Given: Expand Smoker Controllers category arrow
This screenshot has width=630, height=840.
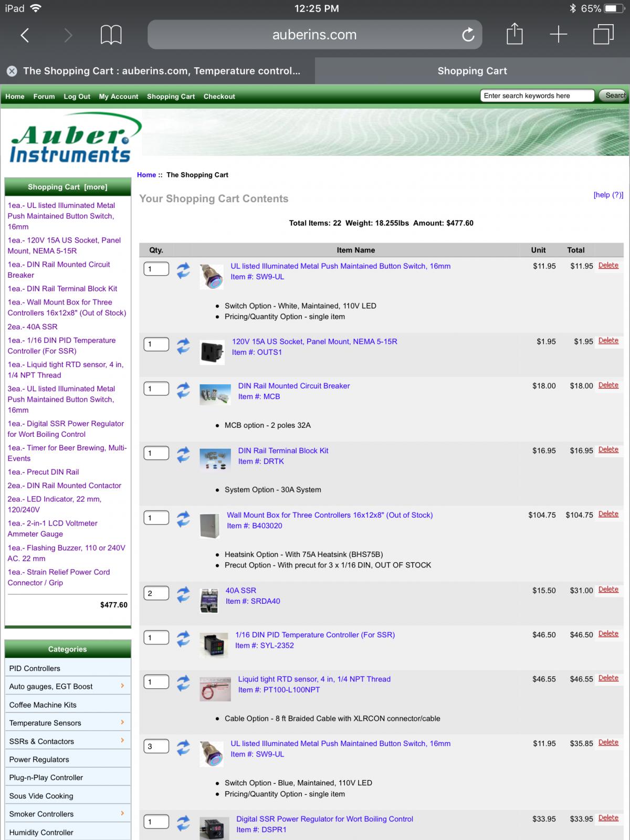Looking at the screenshot, I should (x=122, y=813).
